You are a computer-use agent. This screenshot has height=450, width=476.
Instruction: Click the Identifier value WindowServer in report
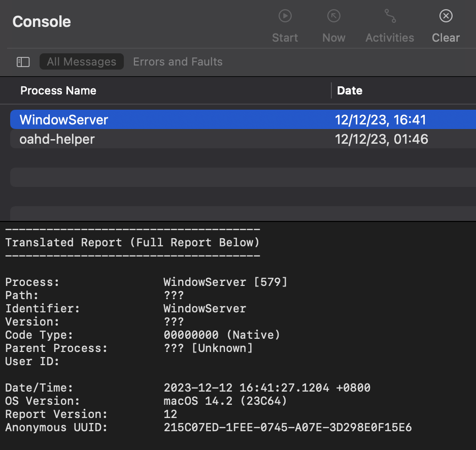point(205,308)
